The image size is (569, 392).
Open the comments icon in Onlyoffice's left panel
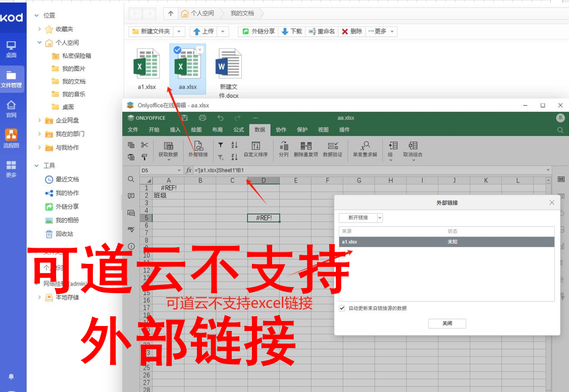click(131, 196)
